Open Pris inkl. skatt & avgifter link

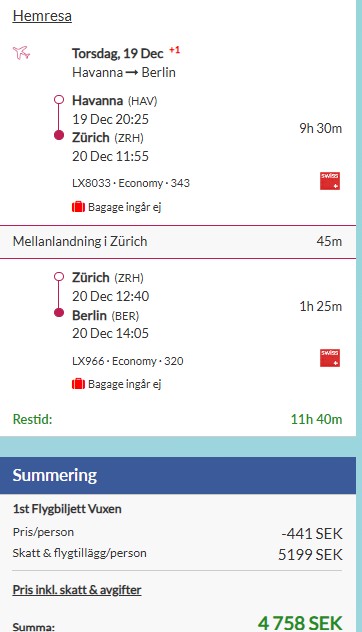(x=77, y=590)
